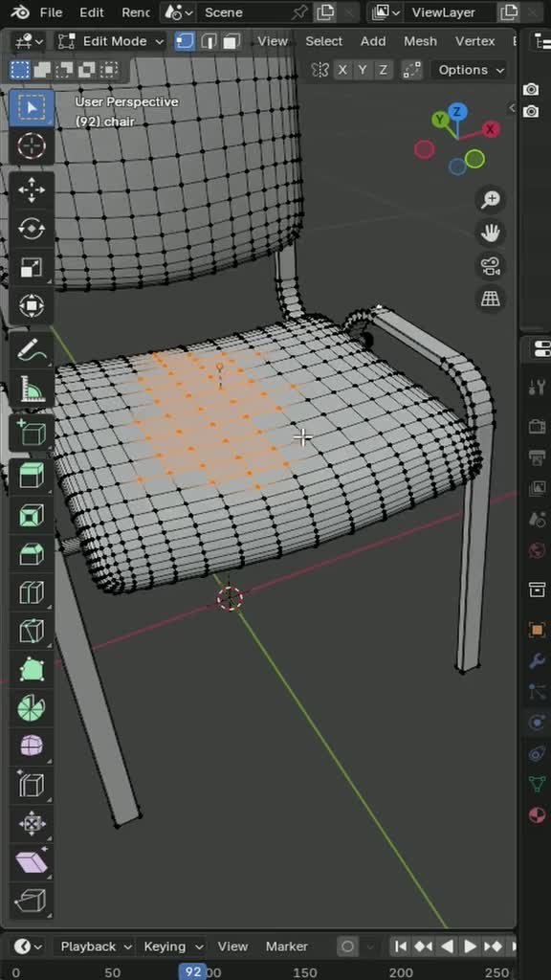
Task: Open the Mesh menu
Action: pos(420,41)
